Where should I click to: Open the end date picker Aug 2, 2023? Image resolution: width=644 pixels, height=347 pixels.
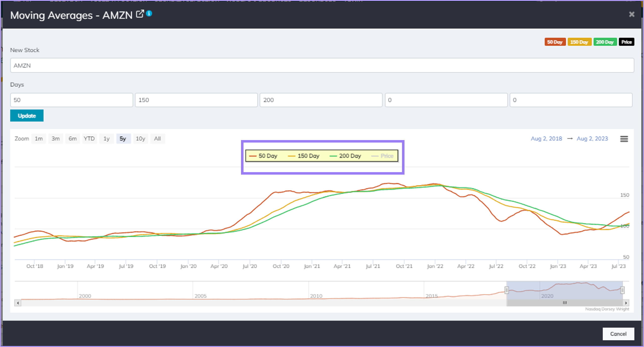[592, 138]
